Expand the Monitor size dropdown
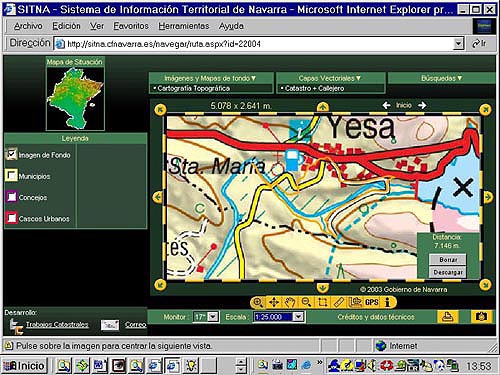The image size is (500, 375). (213, 317)
